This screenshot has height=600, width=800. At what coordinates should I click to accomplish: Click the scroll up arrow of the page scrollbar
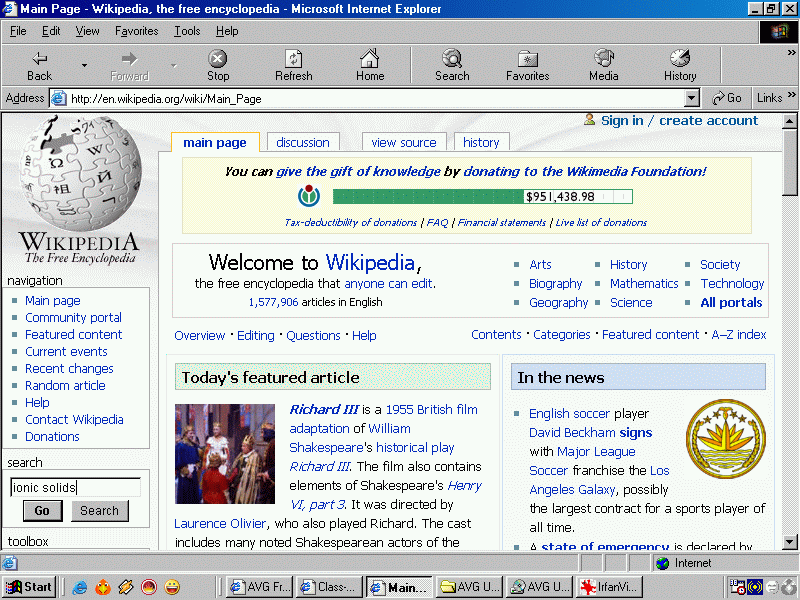click(x=790, y=121)
